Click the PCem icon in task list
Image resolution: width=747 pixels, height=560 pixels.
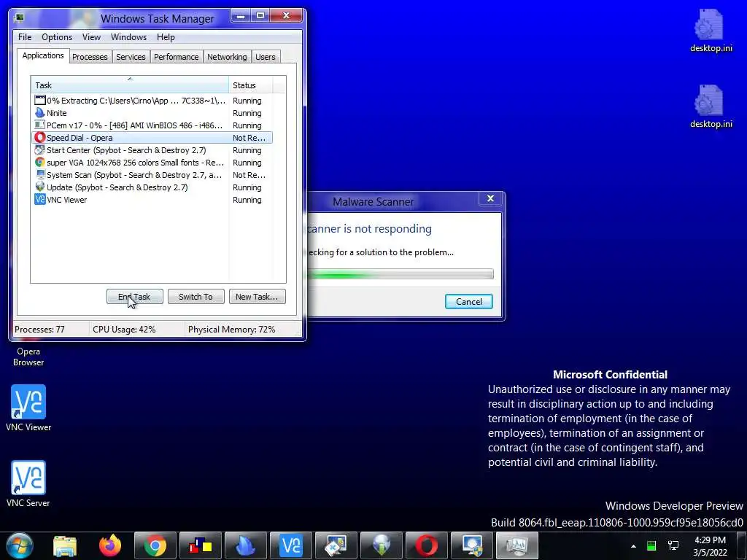40,125
